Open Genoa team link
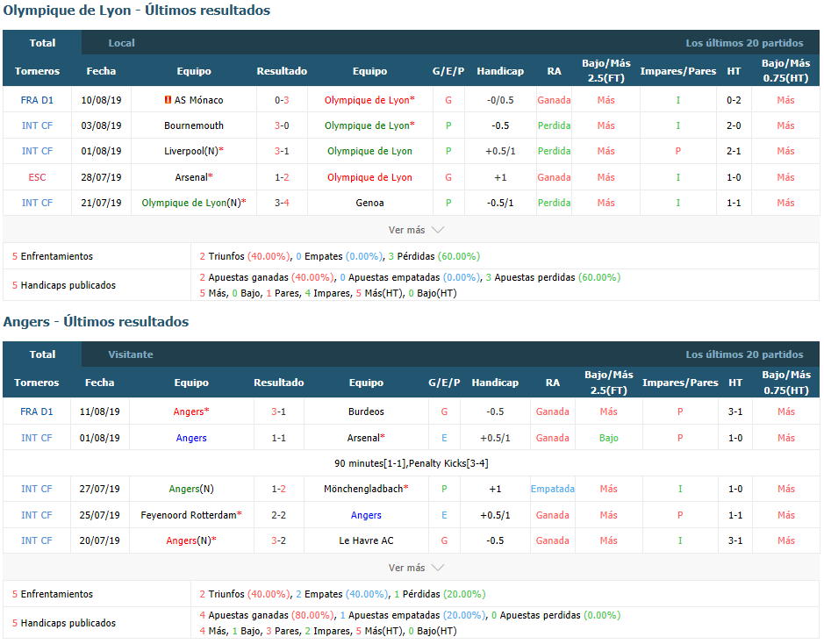Screen dimensions: 824x644 (369, 203)
